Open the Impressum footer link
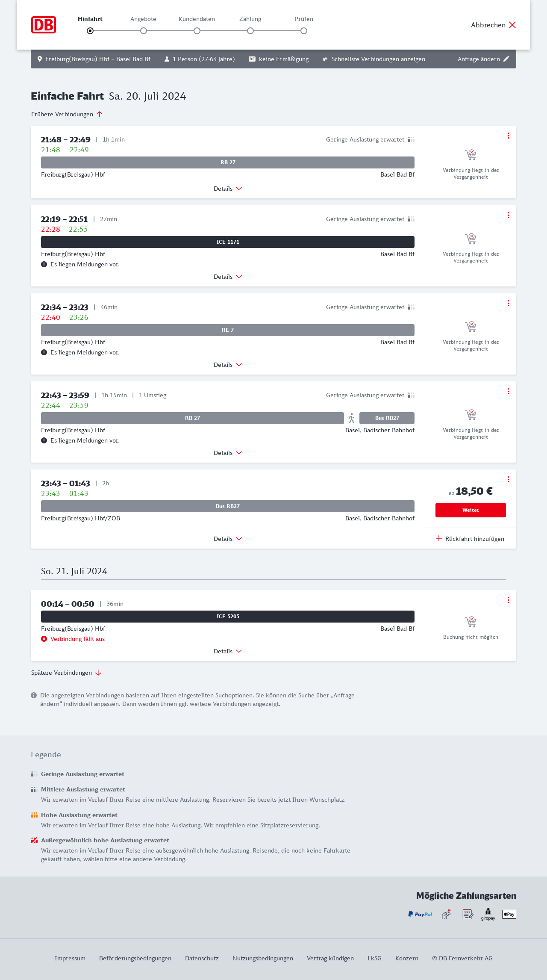The width and height of the screenshot is (547, 980). (x=70, y=958)
